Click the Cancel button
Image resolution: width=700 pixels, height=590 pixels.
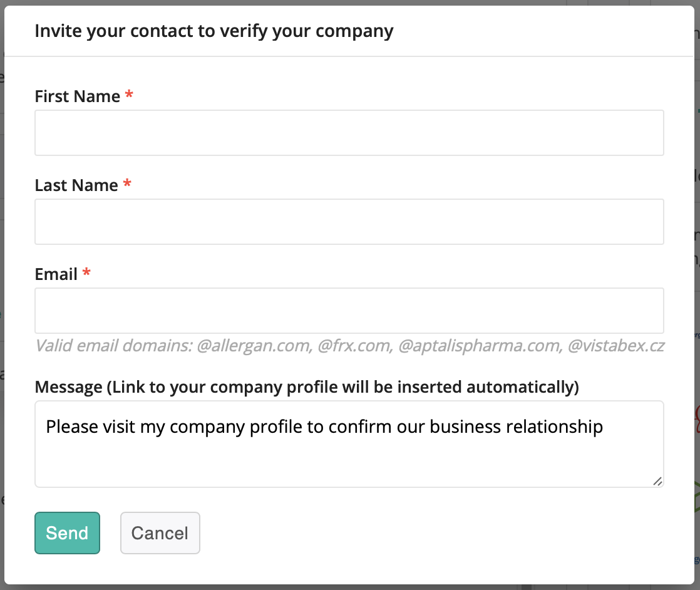(x=160, y=533)
